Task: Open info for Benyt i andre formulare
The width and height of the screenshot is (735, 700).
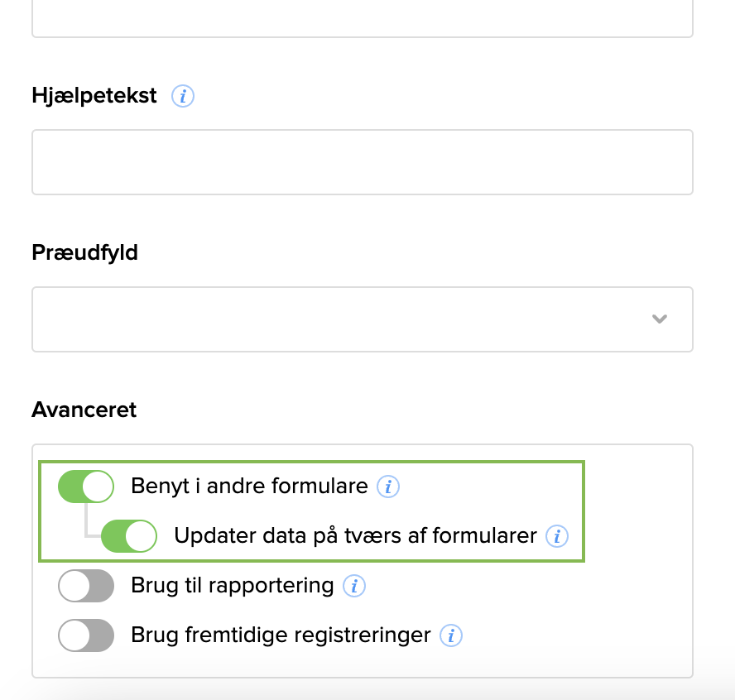Action: (x=388, y=487)
